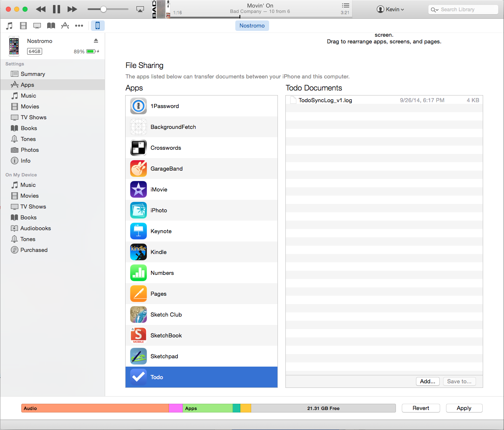Select the Todo app row
The width and height of the screenshot is (504, 430).
pyautogui.click(x=202, y=377)
